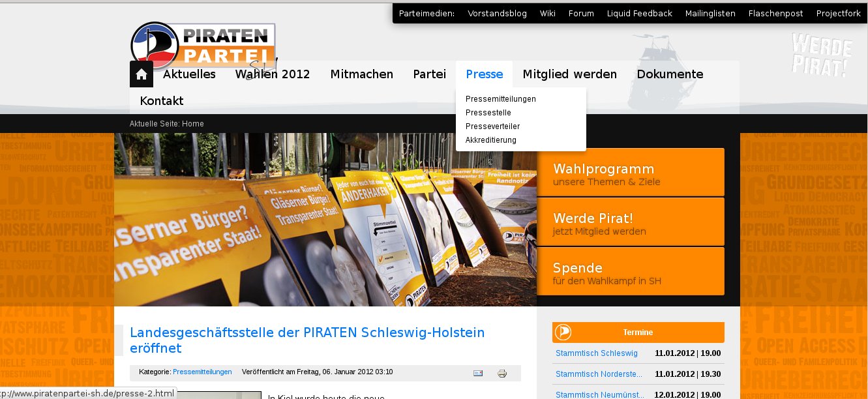The width and height of the screenshot is (868, 399).
Task: Open Pressemitteilungen from Presse dropdown
Action: coord(500,99)
